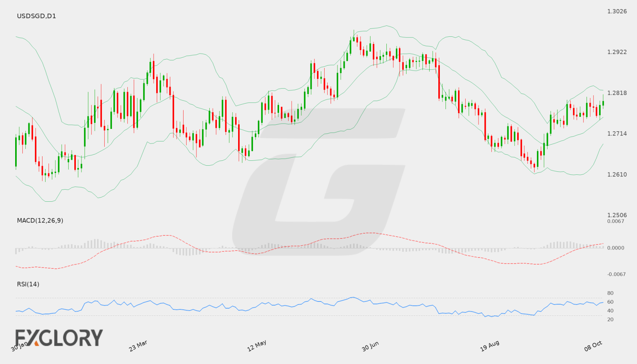
Task: Click the 12 May date label
Action: [x=257, y=346]
